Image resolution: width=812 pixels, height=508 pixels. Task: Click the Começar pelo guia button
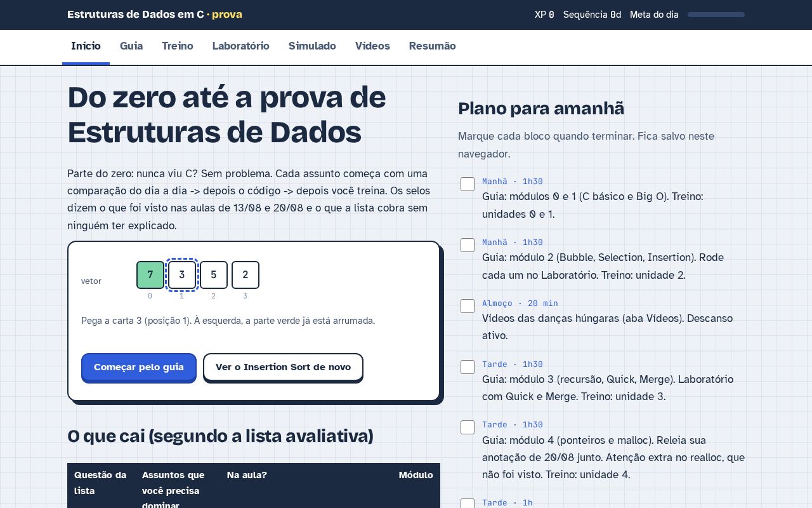click(139, 367)
